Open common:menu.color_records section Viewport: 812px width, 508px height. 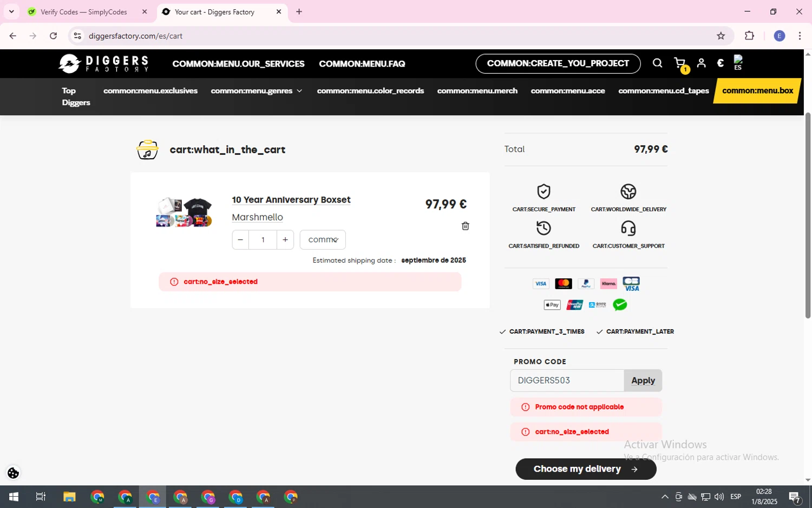tap(370, 90)
